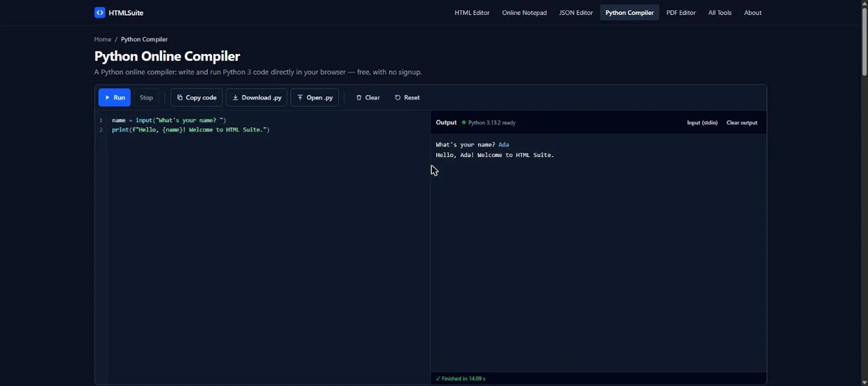868x386 pixels.
Task: Run the Python code
Action: pos(114,98)
